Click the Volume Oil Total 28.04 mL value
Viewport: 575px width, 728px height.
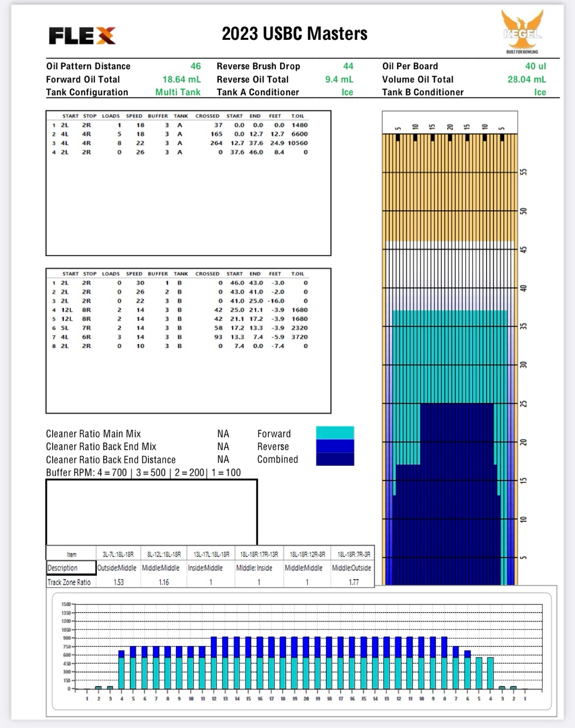527,79
